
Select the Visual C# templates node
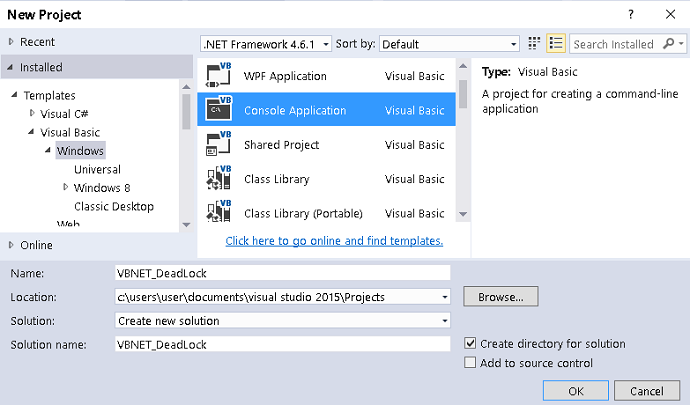[x=64, y=114]
